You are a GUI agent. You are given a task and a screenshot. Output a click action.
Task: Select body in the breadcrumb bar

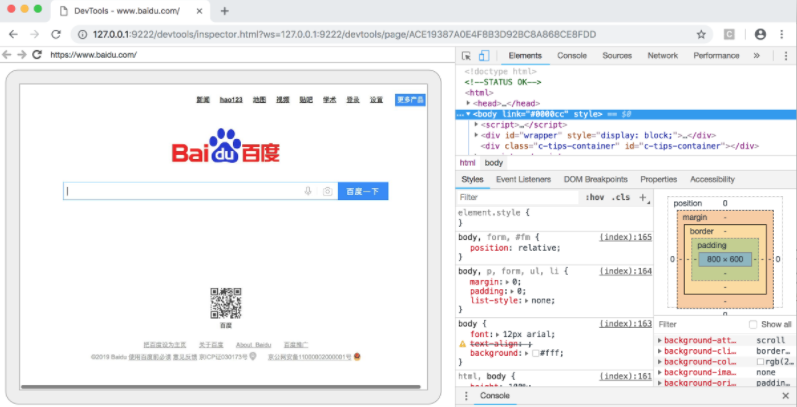pyautogui.click(x=494, y=163)
